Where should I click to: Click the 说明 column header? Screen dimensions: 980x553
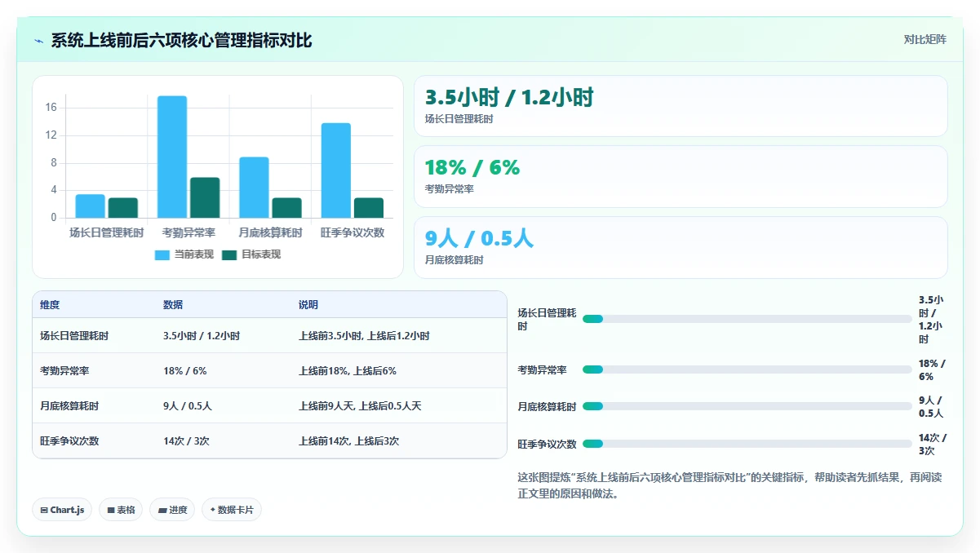point(308,305)
